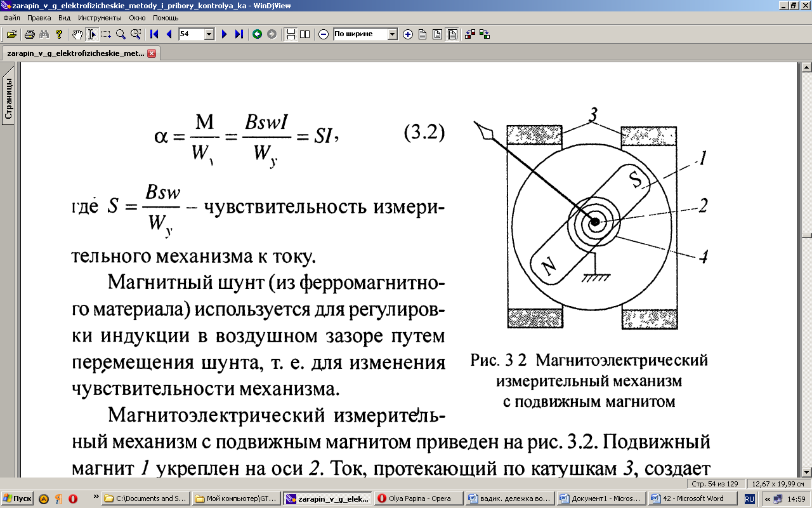Screen dimensions: 812x508
Task: Expand quick launch overflow chevron
Action: pyautogui.click(x=96, y=496)
